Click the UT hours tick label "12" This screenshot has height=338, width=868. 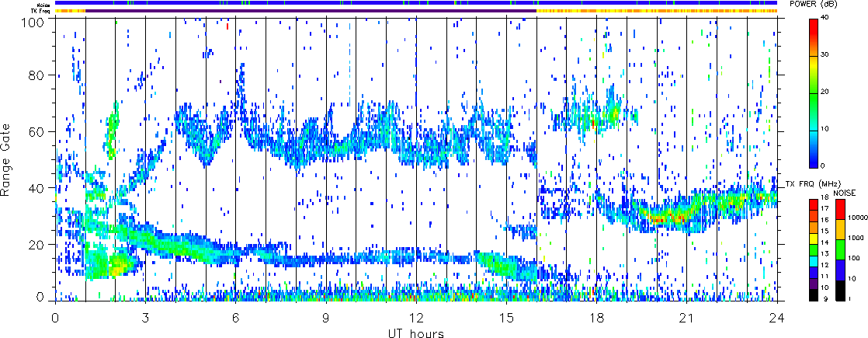tap(416, 318)
